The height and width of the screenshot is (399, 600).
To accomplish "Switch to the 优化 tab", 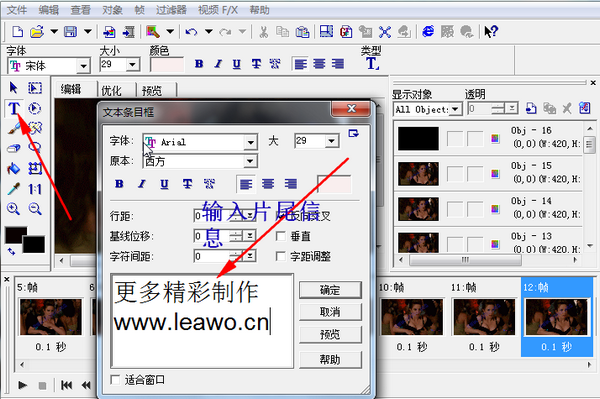I will pos(111,91).
